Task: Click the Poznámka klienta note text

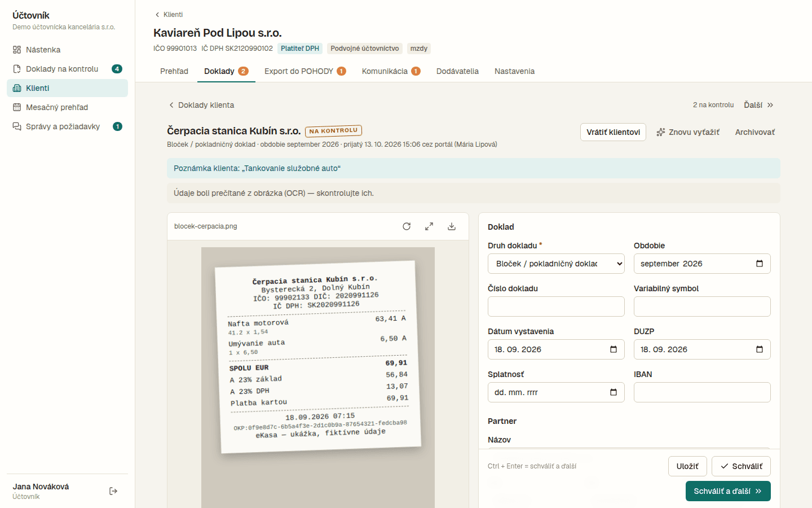Action: tap(257, 168)
